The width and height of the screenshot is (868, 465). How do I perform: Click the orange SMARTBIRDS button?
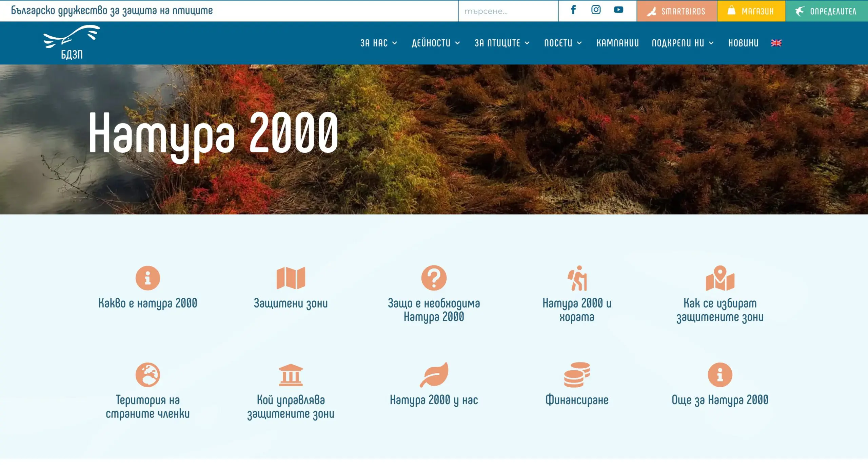676,11
